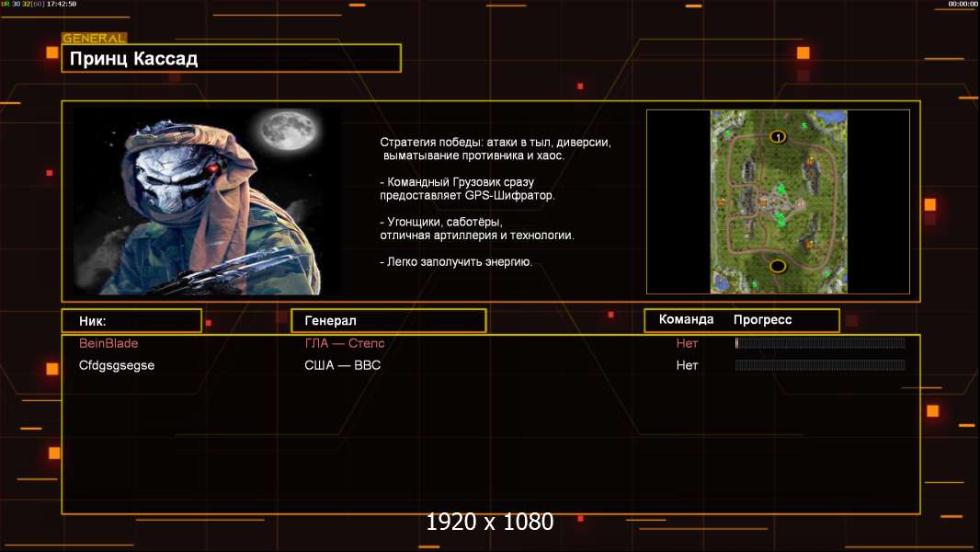The width and height of the screenshot is (980, 552).
Task: Click the GENERAL label tag
Action: (95, 38)
